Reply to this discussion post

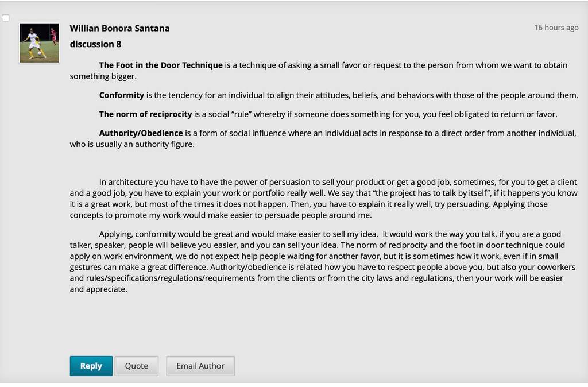tap(91, 366)
